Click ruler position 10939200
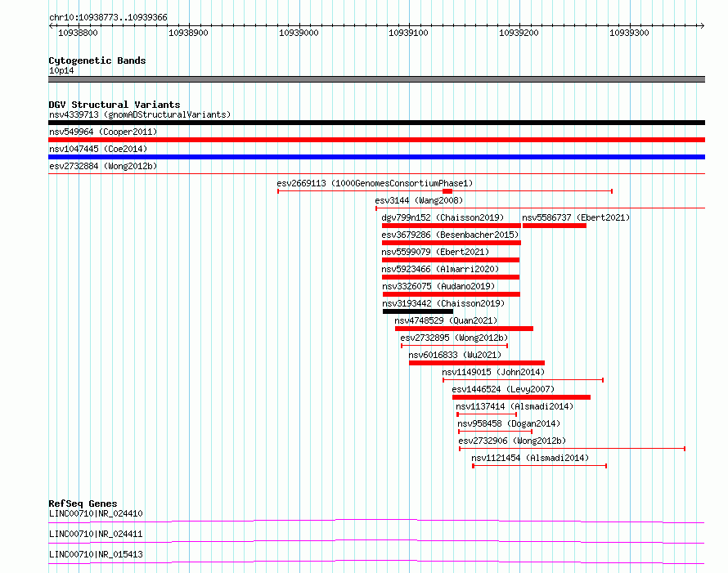Screen dimensions: 728x573 pos(519,33)
